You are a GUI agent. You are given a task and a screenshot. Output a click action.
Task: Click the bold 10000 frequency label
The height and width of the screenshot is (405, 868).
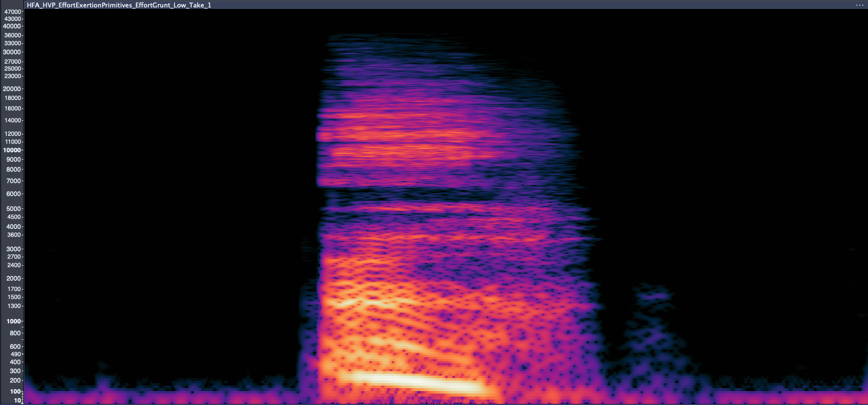pyautogui.click(x=12, y=150)
